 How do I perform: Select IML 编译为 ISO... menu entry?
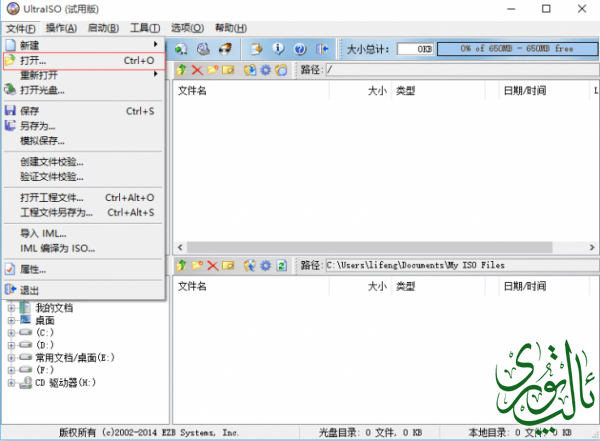pyautogui.click(x=84, y=248)
